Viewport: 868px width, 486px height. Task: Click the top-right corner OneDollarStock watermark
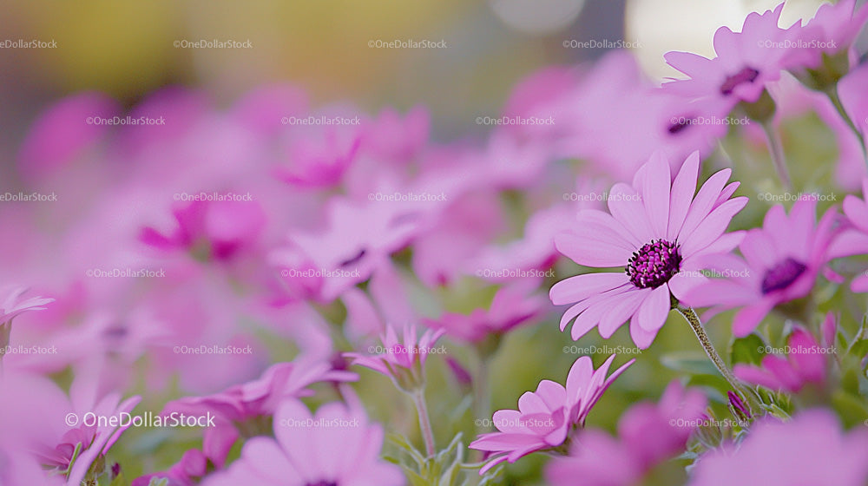[797, 43]
